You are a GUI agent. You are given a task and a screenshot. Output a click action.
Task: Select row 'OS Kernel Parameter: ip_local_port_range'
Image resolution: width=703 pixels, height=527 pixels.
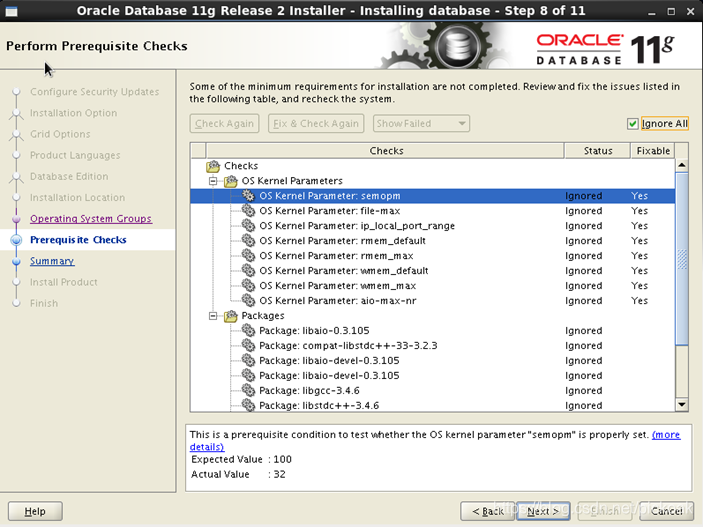click(x=433, y=226)
